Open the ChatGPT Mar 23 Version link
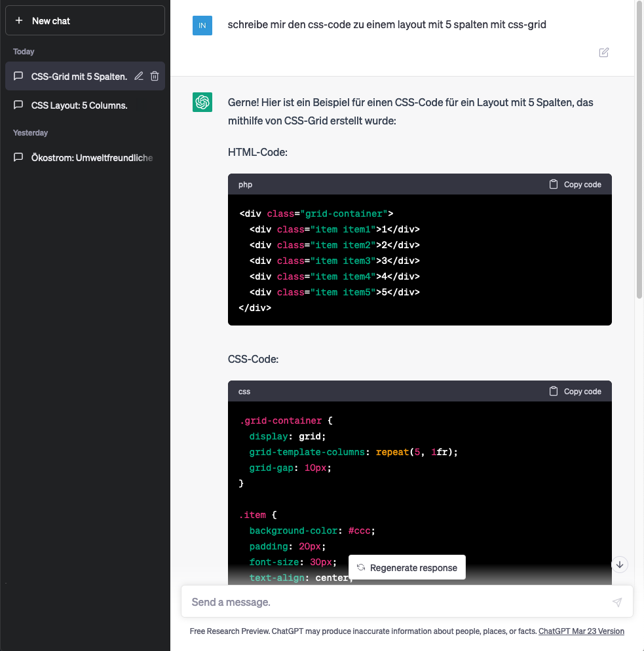The width and height of the screenshot is (644, 651). 581,631
